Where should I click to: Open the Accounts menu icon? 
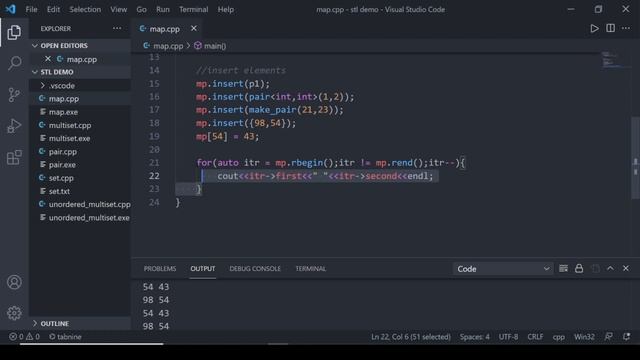click(14, 282)
